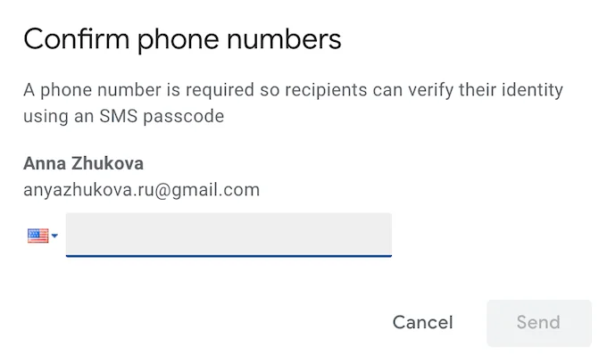This screenshot has height=364, width=607.
Task: Click the blue caret next to the flag
Action: [54, 236]
